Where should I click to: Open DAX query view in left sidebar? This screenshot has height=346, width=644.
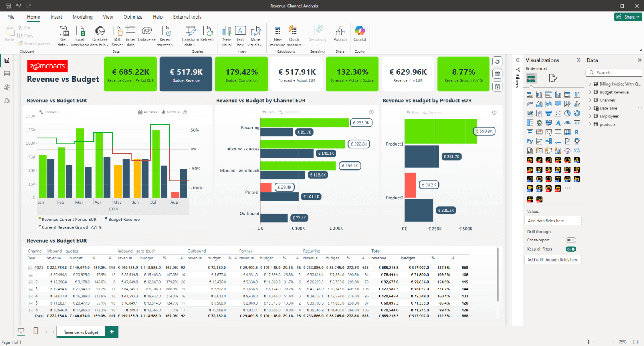point(7,101)
